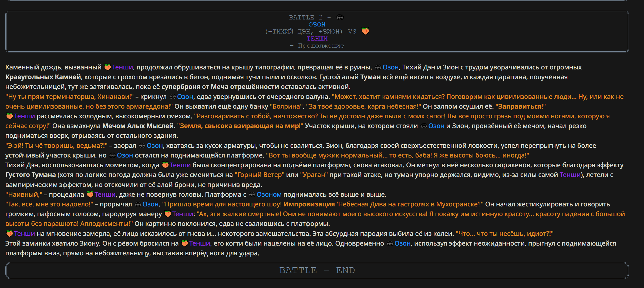
Task: Click orange 'Земля, свысока взирающая на мир!'
Action: pyautogui.click(x=240, y=126)
